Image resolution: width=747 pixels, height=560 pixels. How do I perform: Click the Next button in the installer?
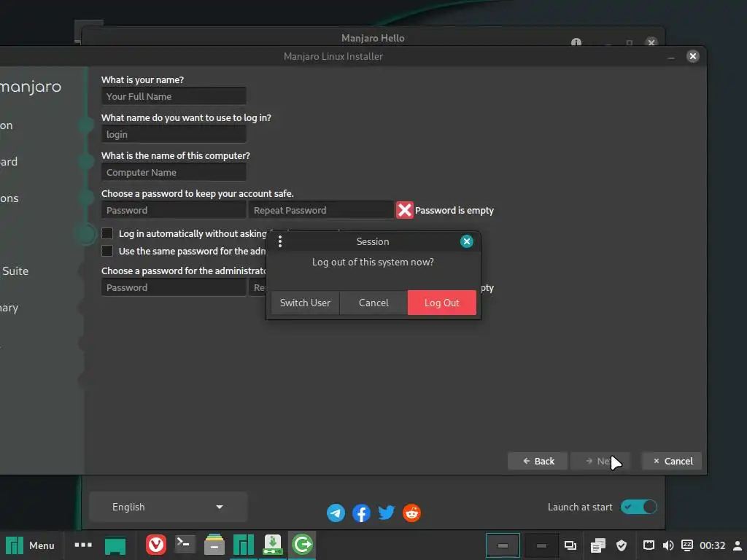click(600, 461)
